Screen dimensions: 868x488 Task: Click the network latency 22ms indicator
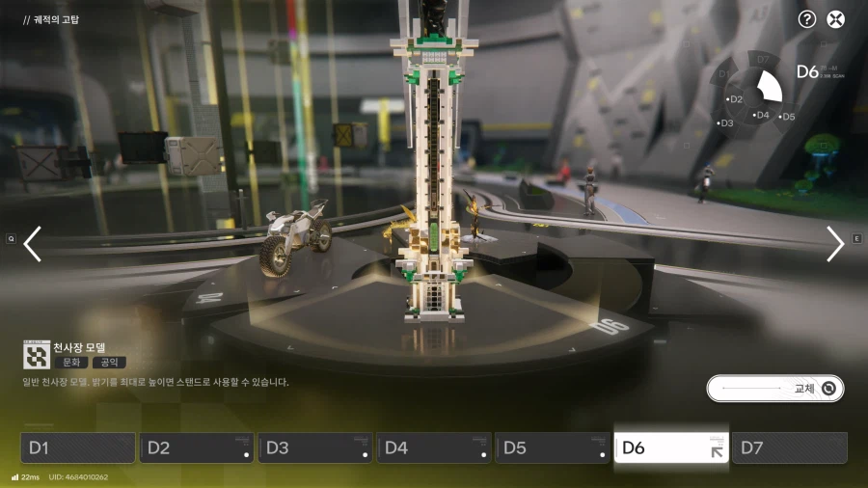pos(25,477)
